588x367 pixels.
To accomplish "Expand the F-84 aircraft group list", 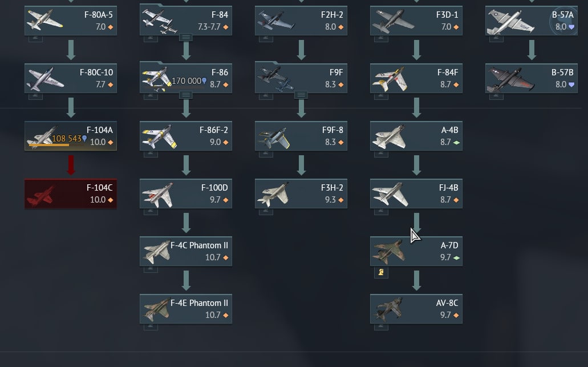I will point(185,37).
